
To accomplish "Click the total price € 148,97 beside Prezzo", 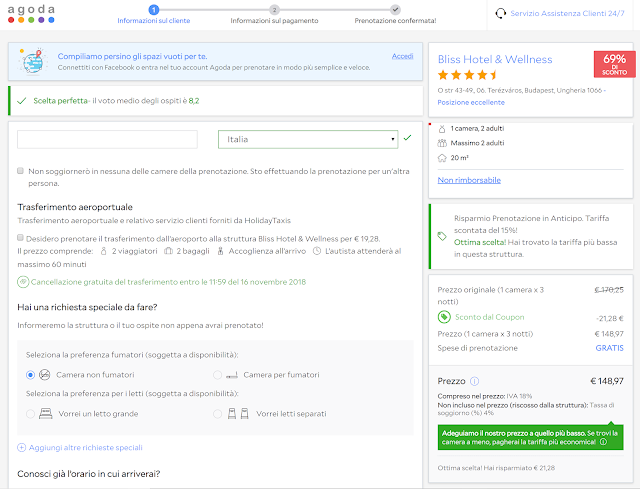I will (607, 381).
